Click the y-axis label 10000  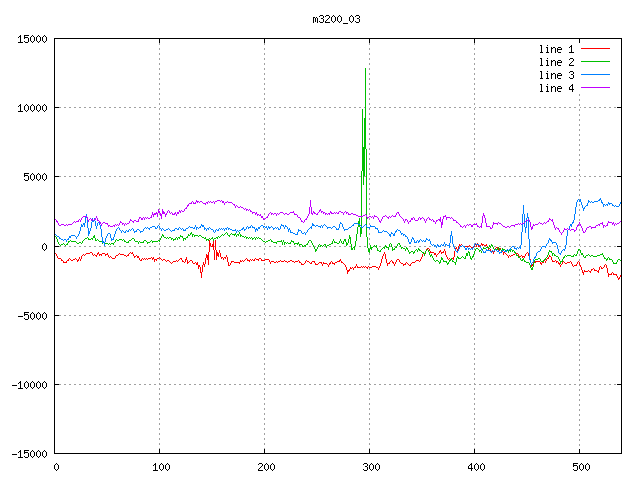pos(32,108)
